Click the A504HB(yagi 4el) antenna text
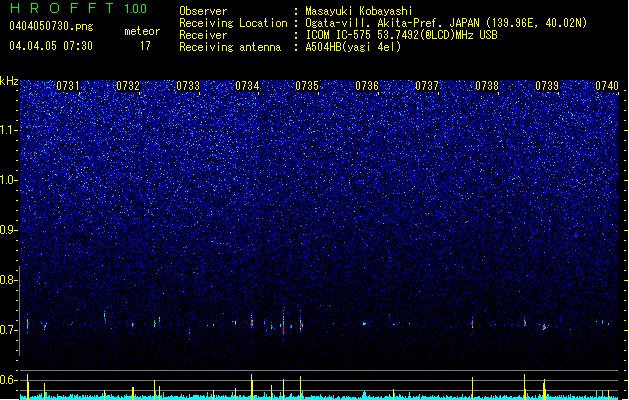 (x=353, y=47)
